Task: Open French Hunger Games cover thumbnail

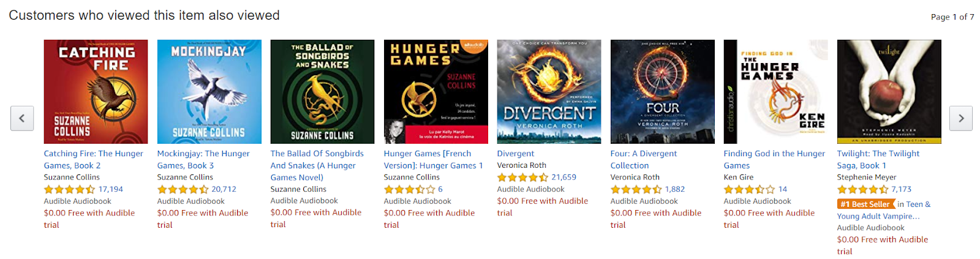Action: pos(436,92)
